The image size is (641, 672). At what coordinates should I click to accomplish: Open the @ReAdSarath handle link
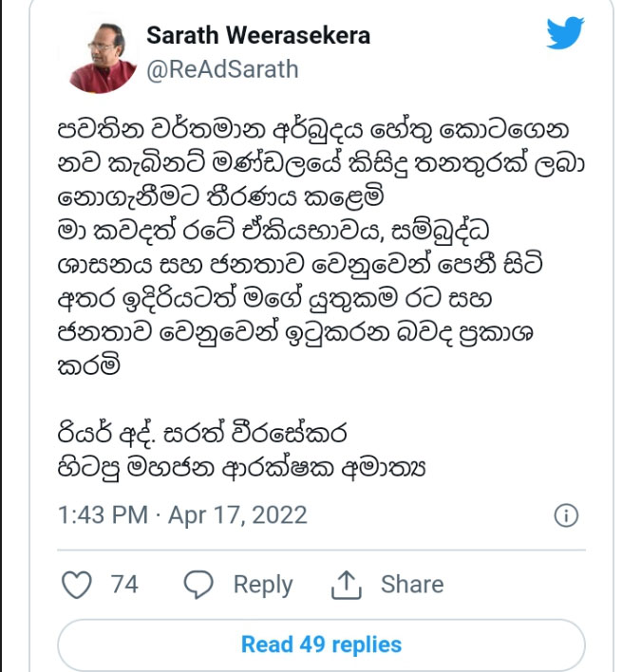coord(222,68)
